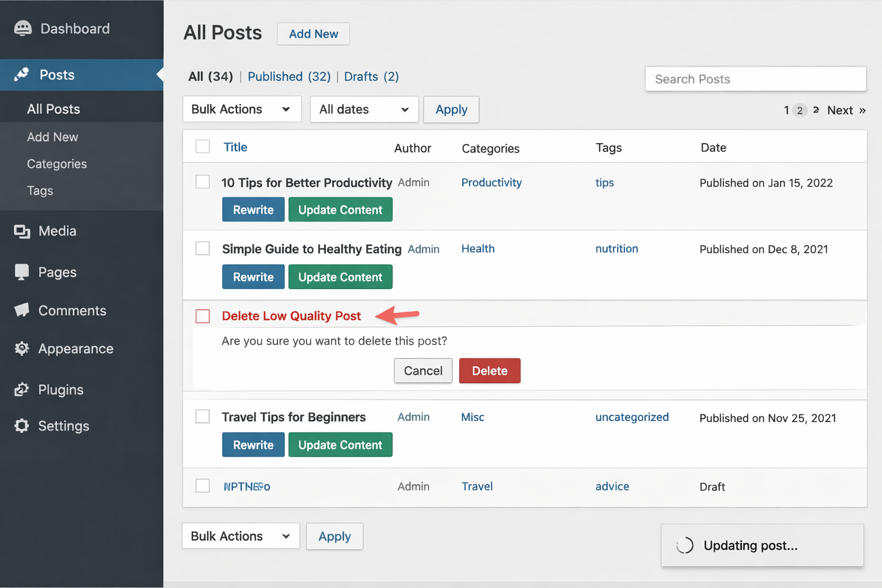Click the Posts pushpin icon
The height and width of the screenshot is (588, 882).
[x=22, y=75]
